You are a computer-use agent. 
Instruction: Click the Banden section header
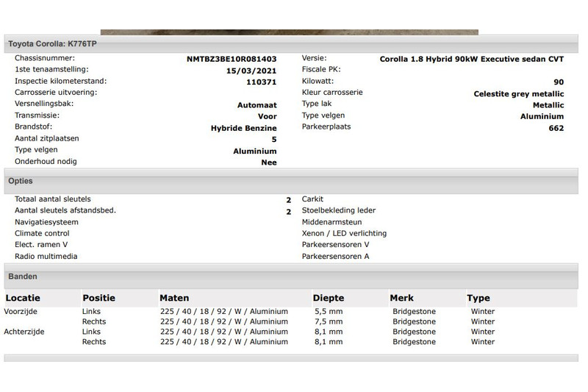[23, 277]
